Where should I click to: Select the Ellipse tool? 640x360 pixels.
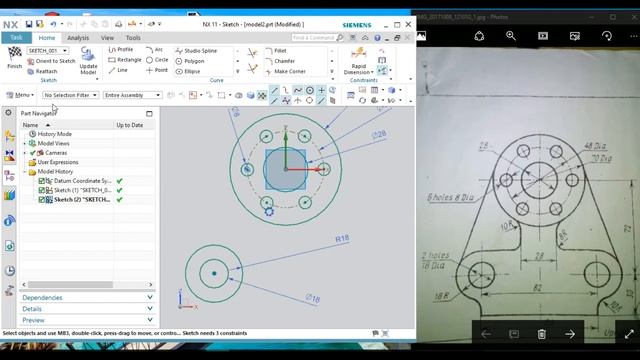[188, 71]
